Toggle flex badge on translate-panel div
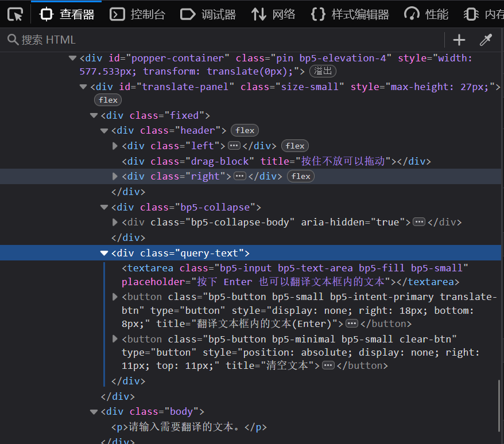Screen dimensions: 504x444 tap(108, 100)
